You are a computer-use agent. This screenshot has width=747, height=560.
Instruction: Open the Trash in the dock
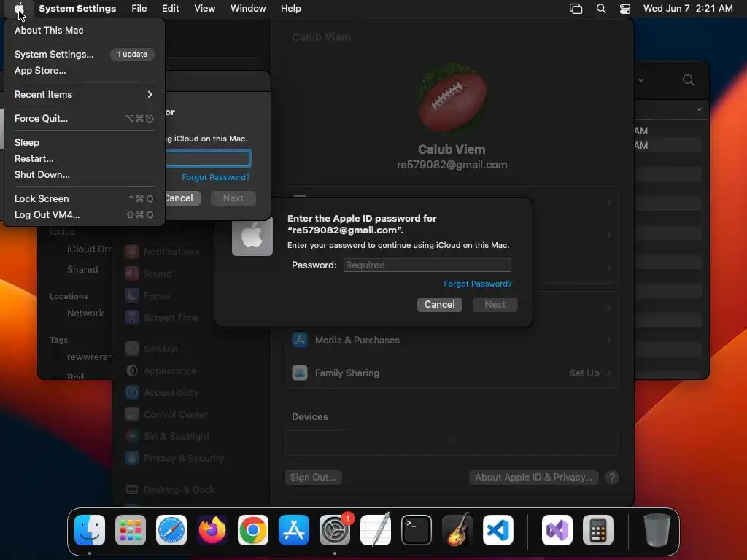tap(657, 530)
